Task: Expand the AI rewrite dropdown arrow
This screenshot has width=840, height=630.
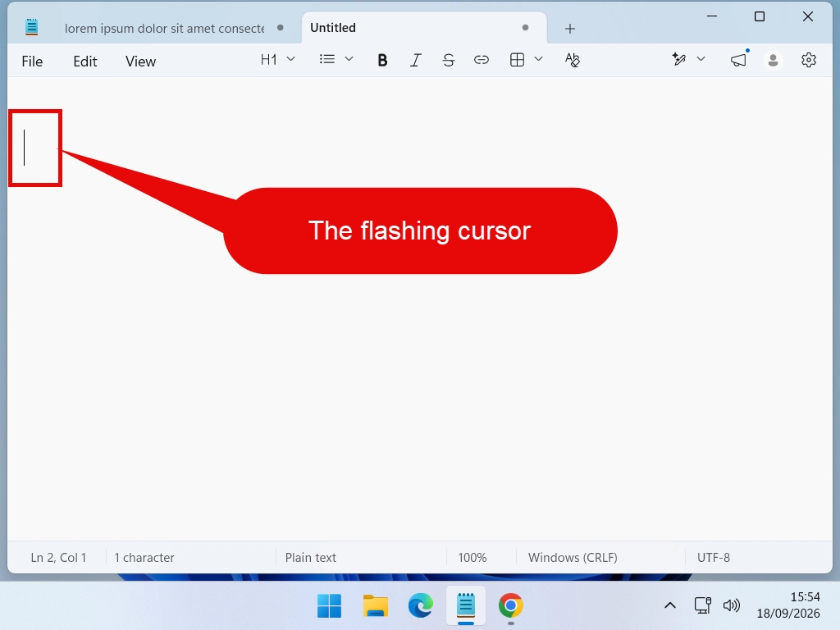Action: (x=701, y=59)
